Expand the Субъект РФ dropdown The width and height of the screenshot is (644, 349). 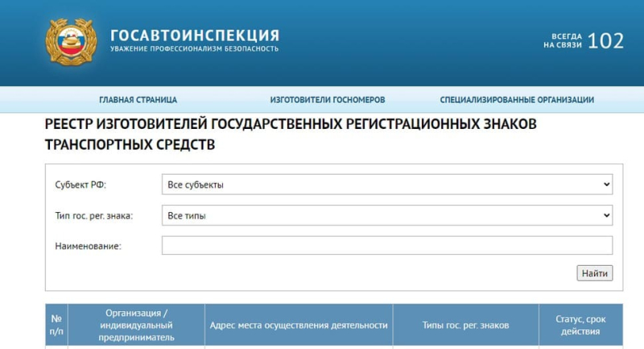[x=387, y=185]
